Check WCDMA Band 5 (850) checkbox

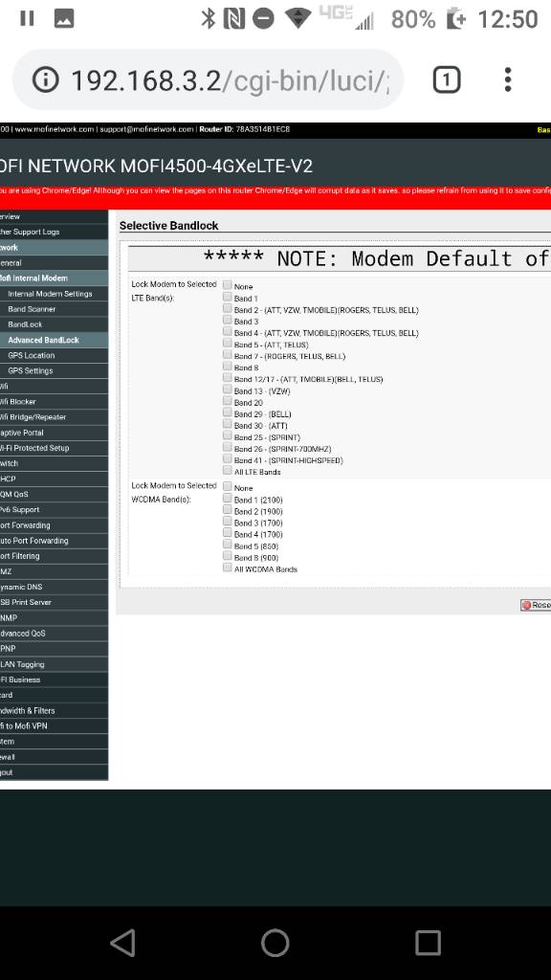[x=228, y=545]
